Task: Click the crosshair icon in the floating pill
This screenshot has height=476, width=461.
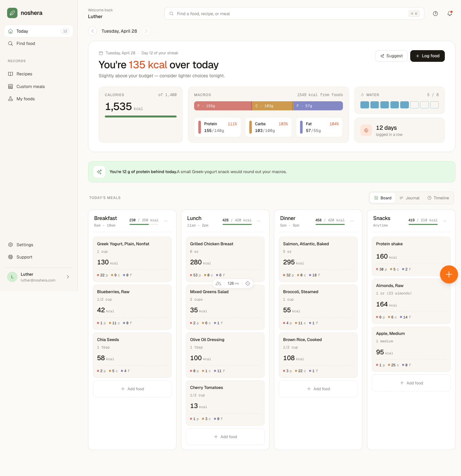Action: (247, 283)
